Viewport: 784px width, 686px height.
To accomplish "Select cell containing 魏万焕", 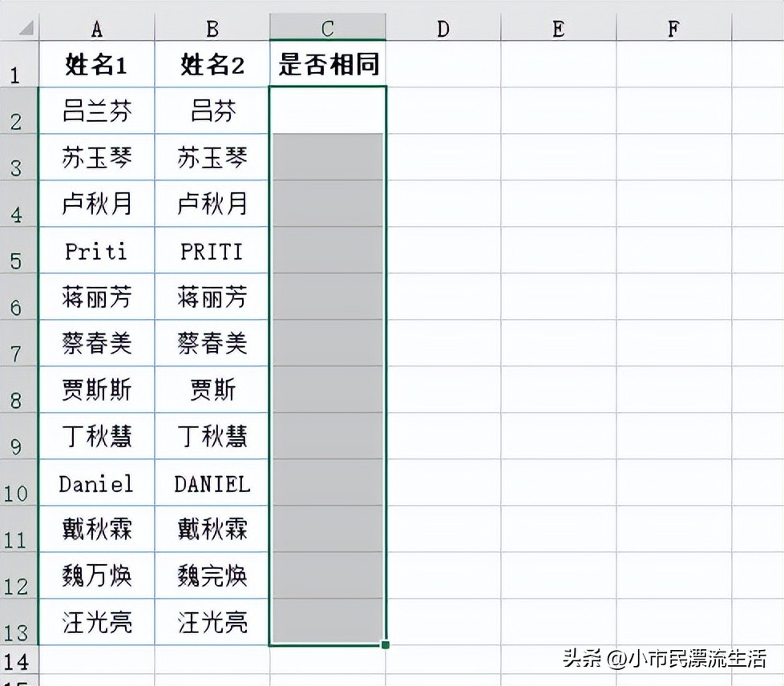I will [x=96, y=575].
